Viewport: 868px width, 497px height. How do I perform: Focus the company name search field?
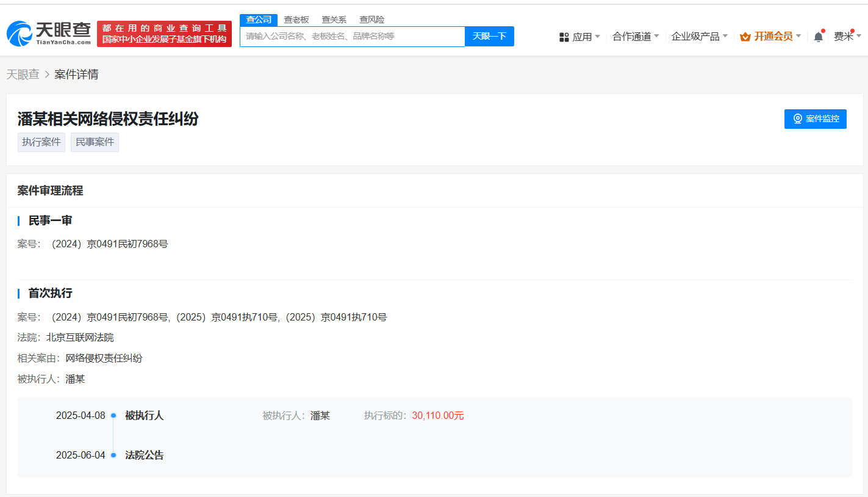point(352,36)
